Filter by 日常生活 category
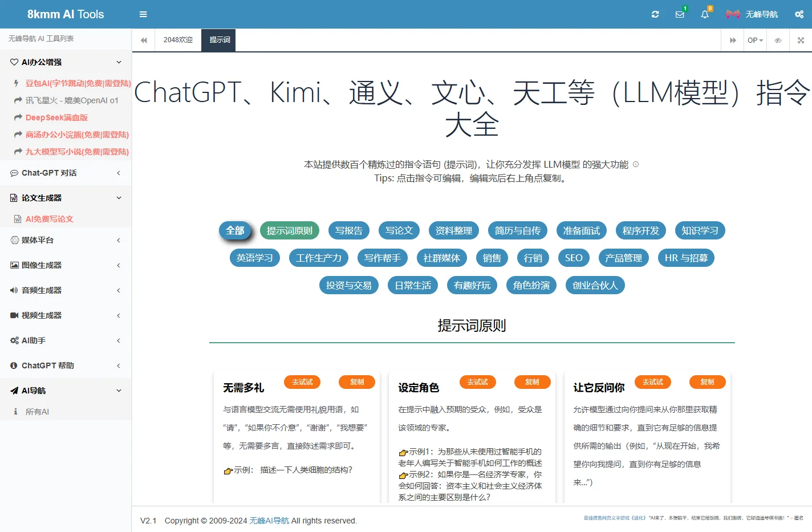This screenshot has height=532, width=812. [413, 285]
